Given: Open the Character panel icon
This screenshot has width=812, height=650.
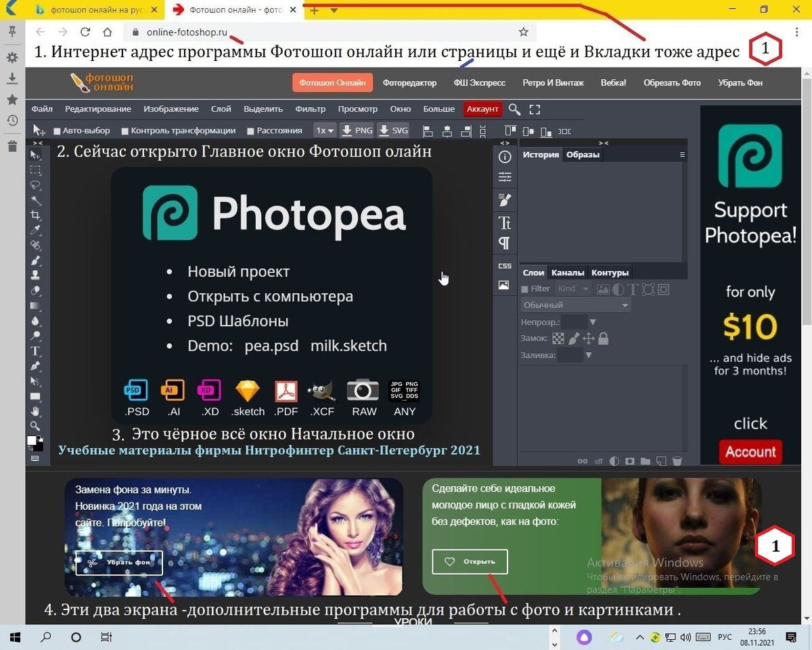Looking at the screenshot, I should click(505, 223).
